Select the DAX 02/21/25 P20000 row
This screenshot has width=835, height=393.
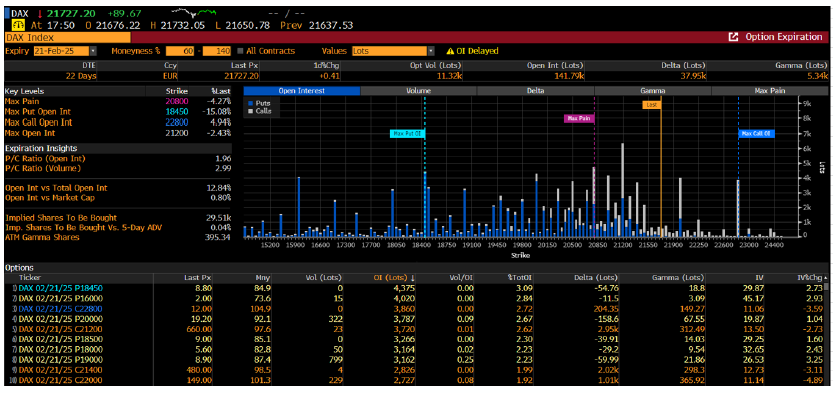click(x=414, y=318)
